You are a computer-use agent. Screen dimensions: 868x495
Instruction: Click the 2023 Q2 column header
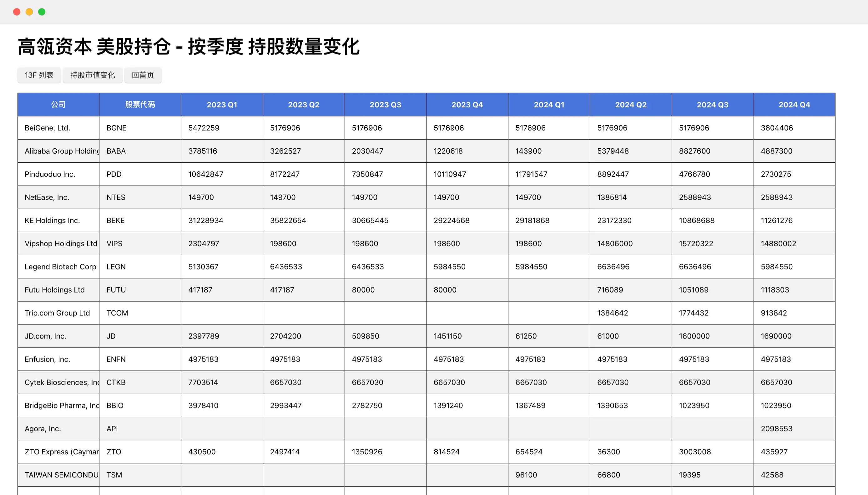point(304,105)
